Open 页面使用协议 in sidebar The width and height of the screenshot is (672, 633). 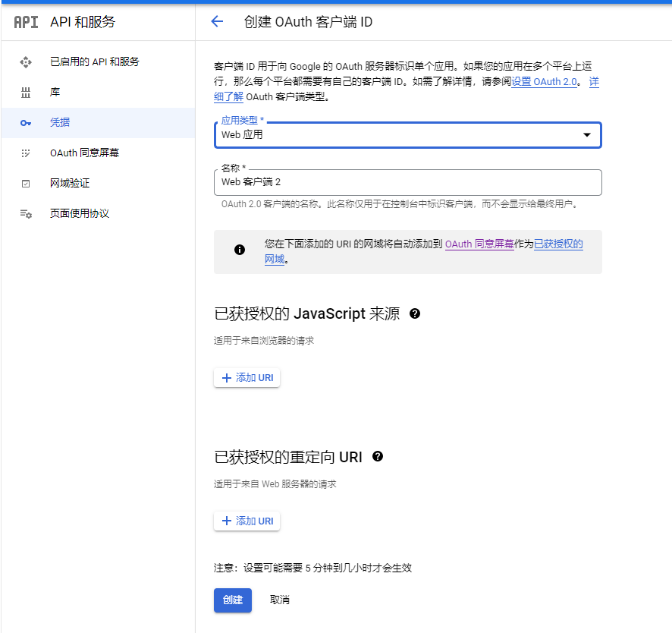98,213
